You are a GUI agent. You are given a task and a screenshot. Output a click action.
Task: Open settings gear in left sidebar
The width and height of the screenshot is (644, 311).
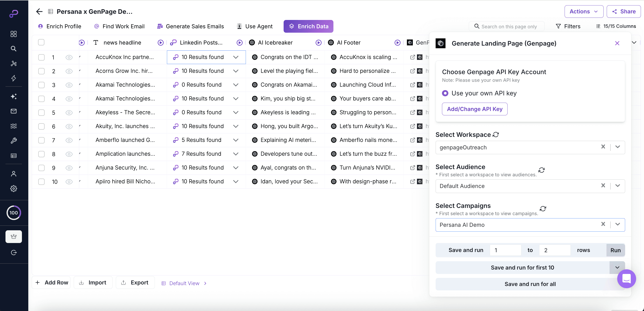pos(14,188)
